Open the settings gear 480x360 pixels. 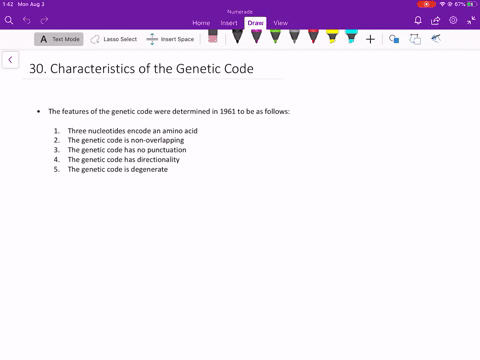pyautogui.click(x=453, y=20)
